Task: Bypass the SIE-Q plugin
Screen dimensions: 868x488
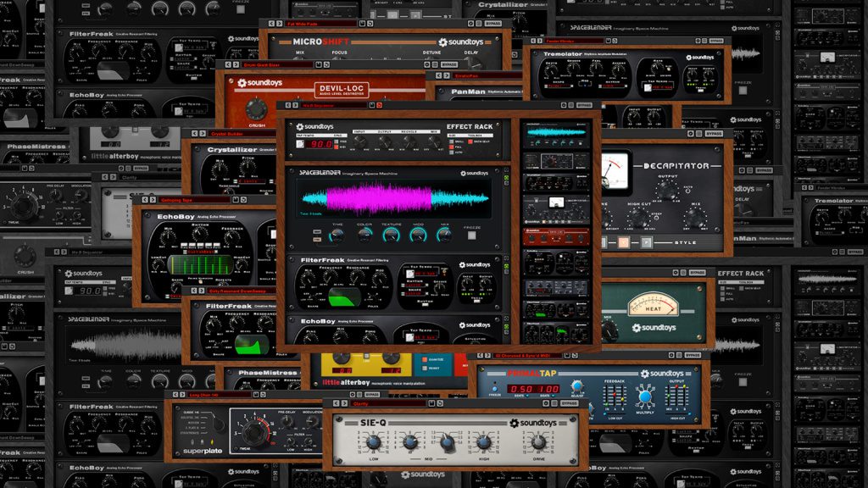Action: pos(570,402)
